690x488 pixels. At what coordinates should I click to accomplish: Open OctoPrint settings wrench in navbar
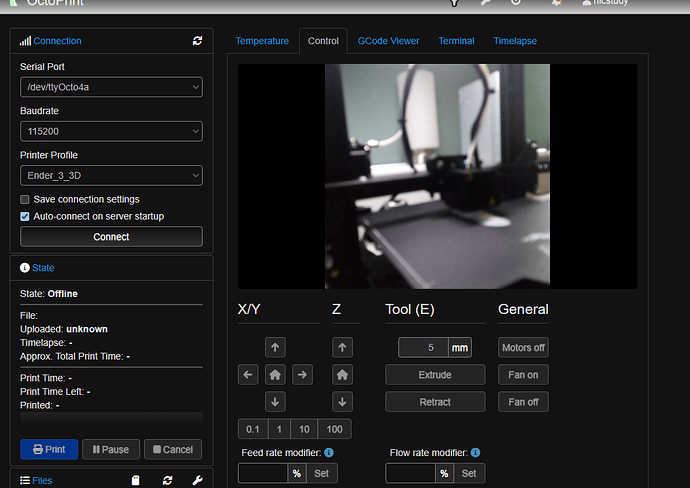[x=485, y=2]
